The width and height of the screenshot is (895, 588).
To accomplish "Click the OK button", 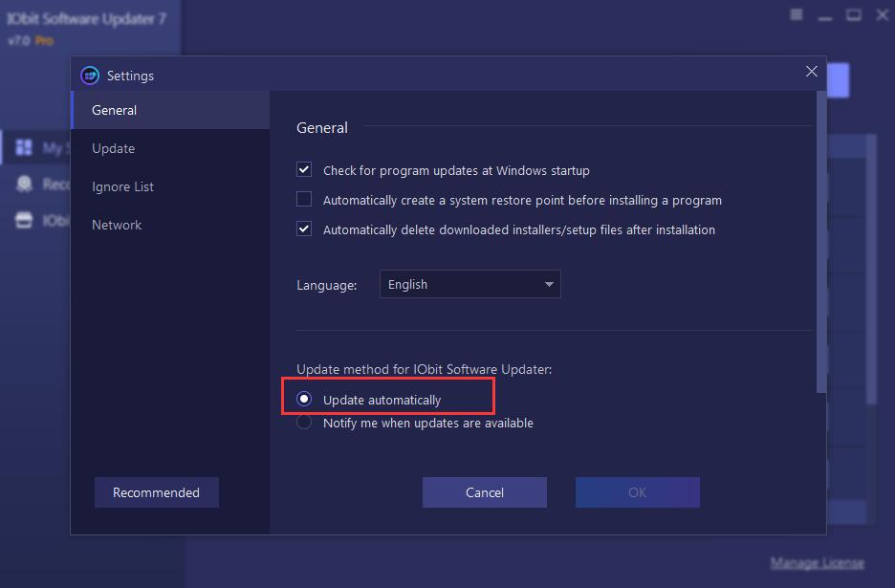I will 638,492.
